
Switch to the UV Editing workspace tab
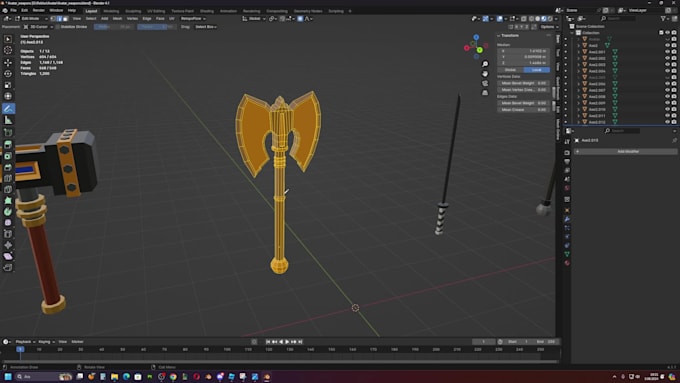coord(156,11)
